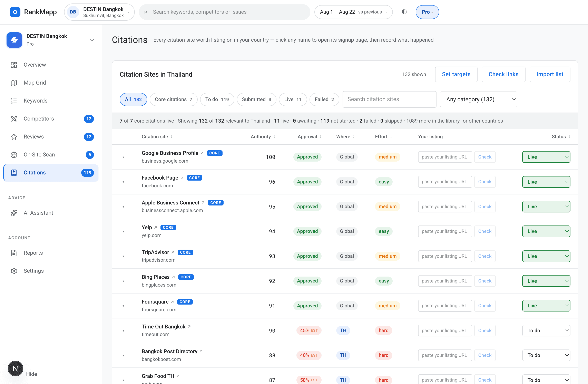Click the DESTIN Bangkok lightning workspace icon

[14, 40]
